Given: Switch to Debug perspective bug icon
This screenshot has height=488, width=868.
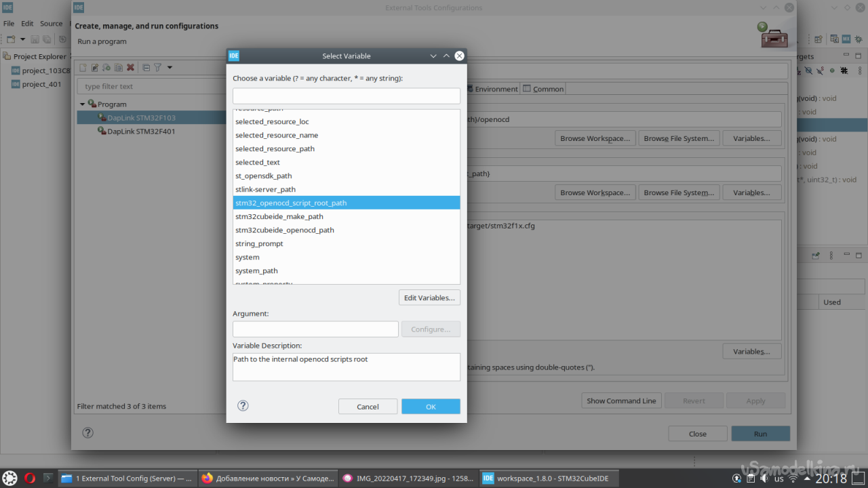Looking at the screenshot, I should (859, 39).
